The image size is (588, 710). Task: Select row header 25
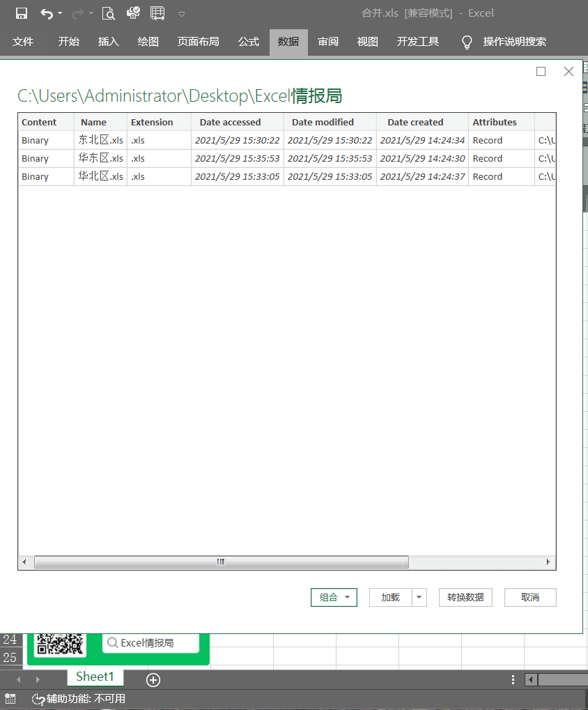click(10, 658)
